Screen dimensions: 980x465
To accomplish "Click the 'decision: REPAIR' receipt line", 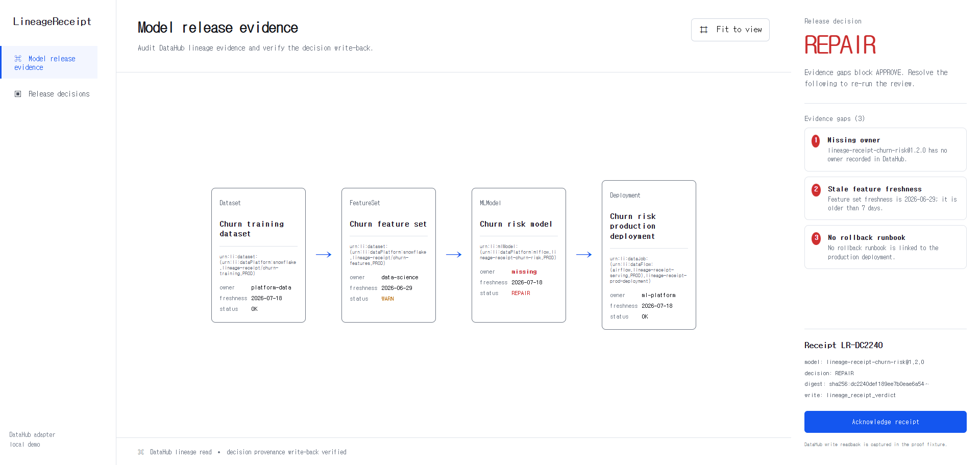I will [829, 374].
